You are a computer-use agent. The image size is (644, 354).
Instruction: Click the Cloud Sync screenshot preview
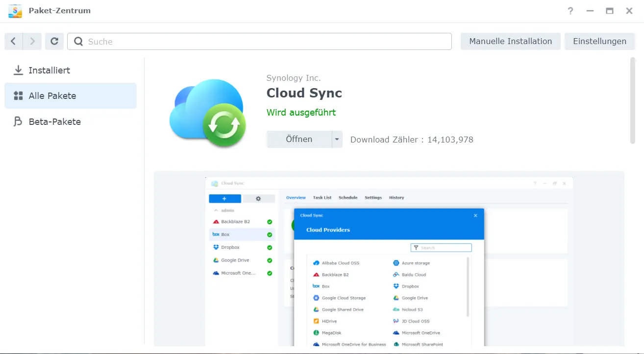click(x=389, y=259)
